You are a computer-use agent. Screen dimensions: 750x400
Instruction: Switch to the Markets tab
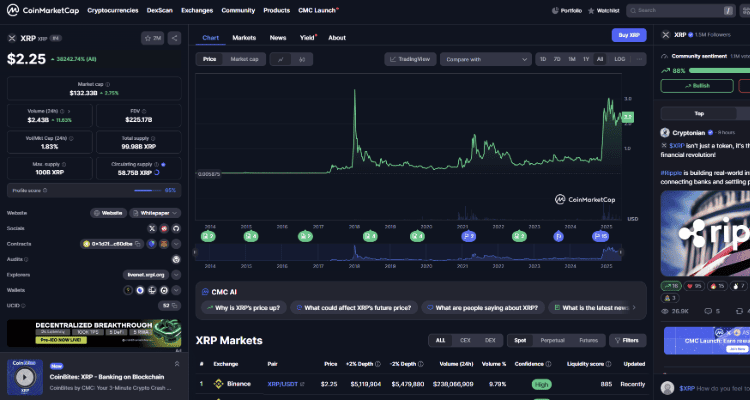coord(244,37)
